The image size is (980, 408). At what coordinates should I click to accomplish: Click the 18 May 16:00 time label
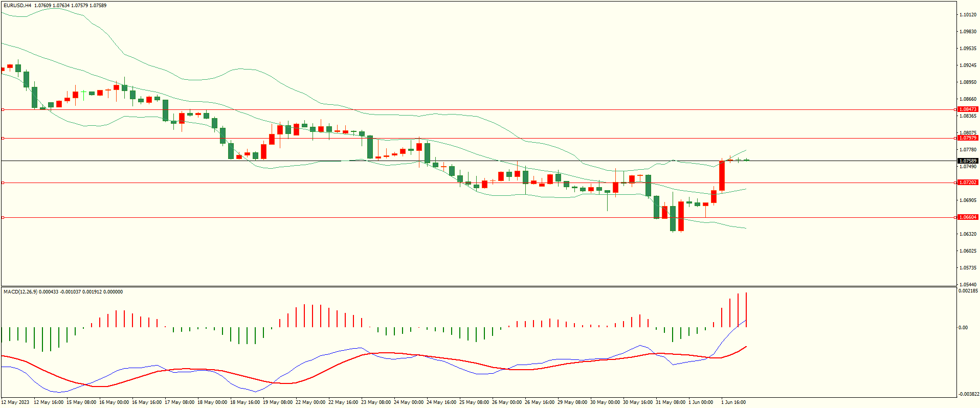245,402
